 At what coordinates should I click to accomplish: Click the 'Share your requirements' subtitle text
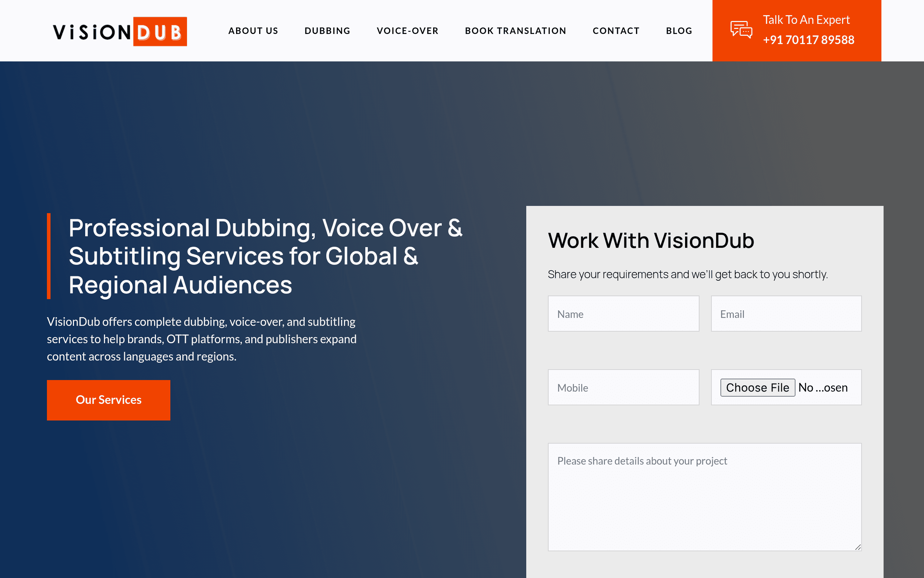(x=688, y=275)
